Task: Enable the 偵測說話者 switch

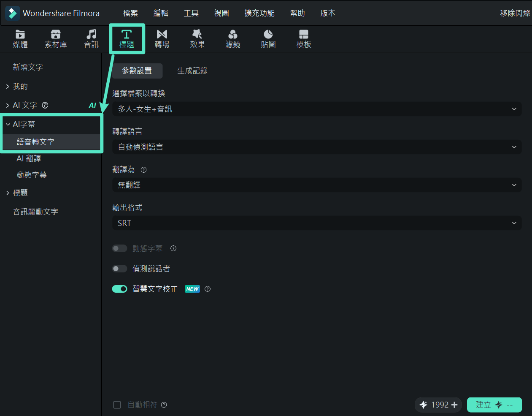Action: (x=120, y=269)
